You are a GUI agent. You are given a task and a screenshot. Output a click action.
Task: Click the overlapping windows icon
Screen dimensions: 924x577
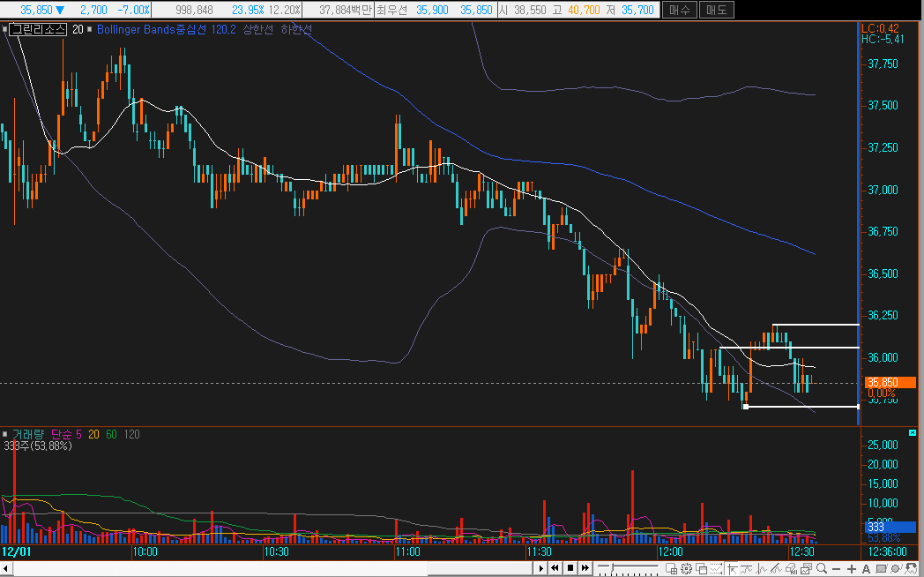701,568
